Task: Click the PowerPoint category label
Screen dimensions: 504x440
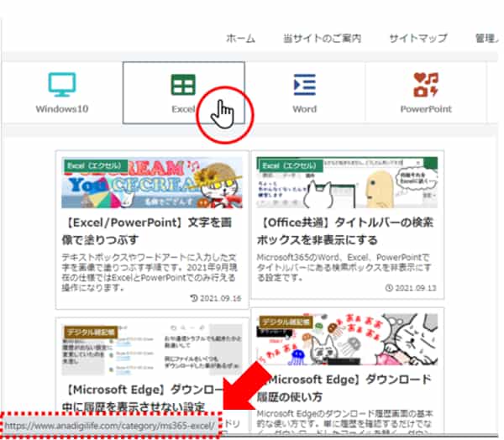Action: click(x=426, y=109)
